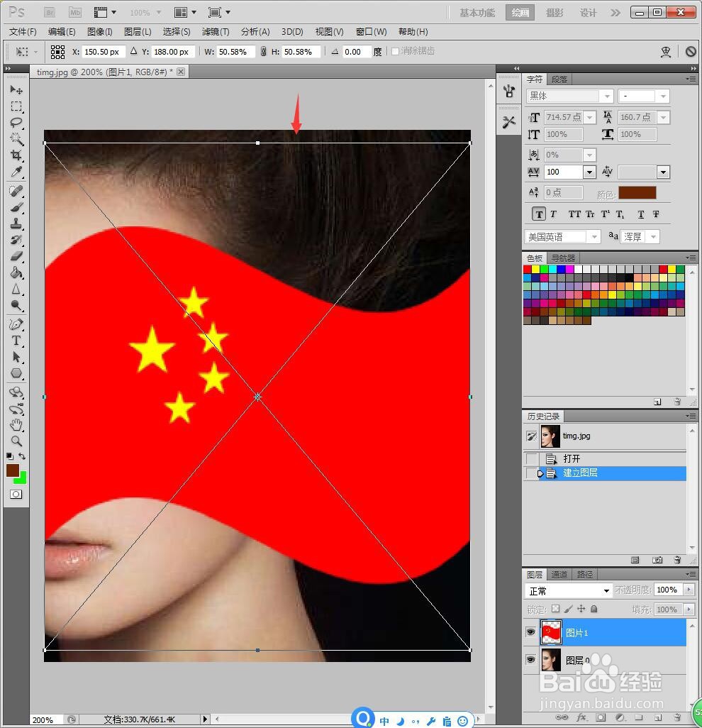Viewport: 702px width, 728px height.
Task: Select the Eyedropper tool
Action: 16,172
